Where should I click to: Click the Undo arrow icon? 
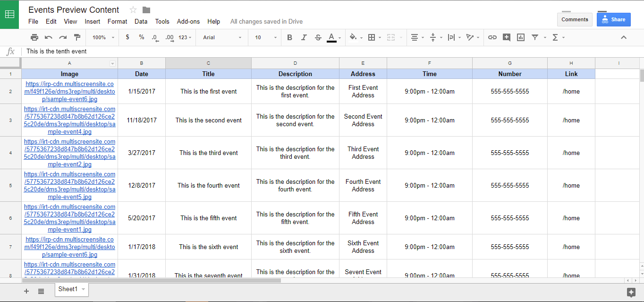pos(49,37)
